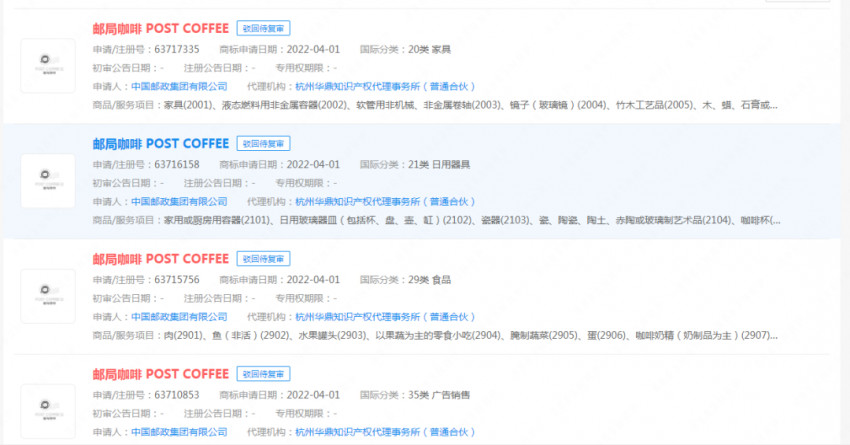
Task: Open trademark thumbnail for application 63715756
Action: coord(48,296)
